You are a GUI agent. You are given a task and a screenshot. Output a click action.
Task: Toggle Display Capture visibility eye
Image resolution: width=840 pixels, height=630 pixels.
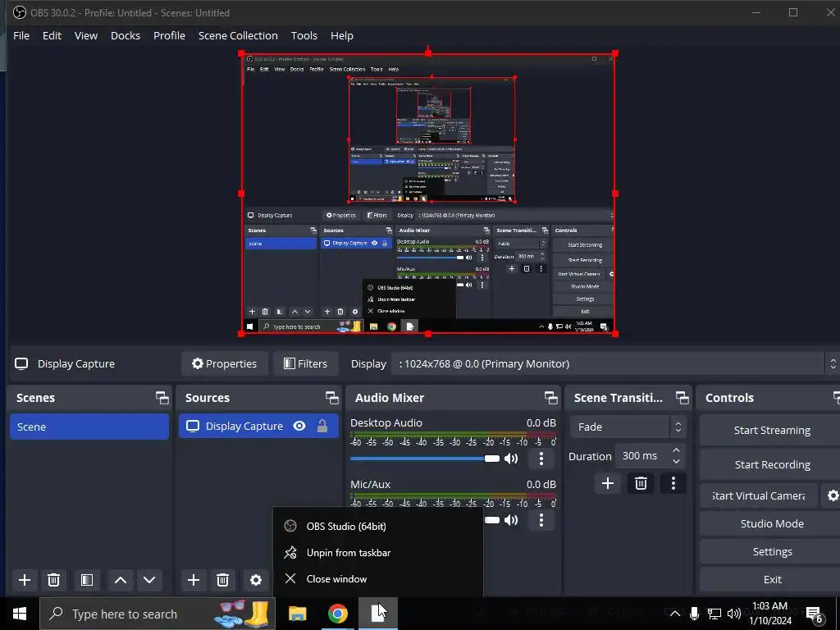299,426
